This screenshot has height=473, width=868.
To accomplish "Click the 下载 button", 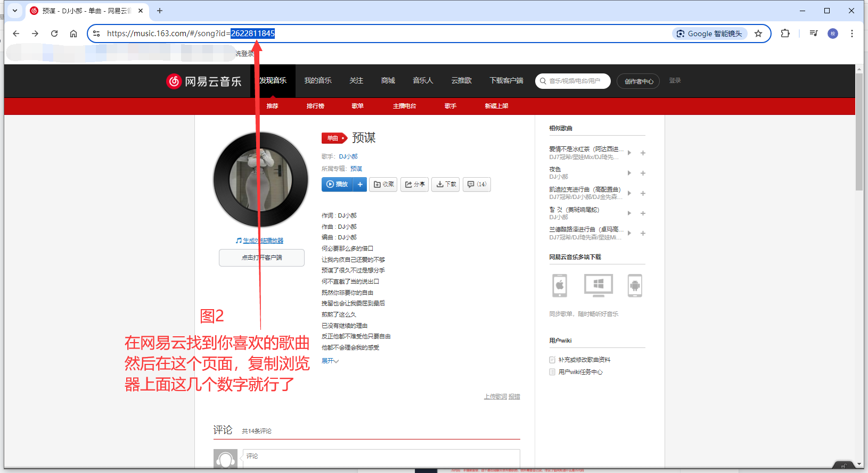I will tap(446, 185).
